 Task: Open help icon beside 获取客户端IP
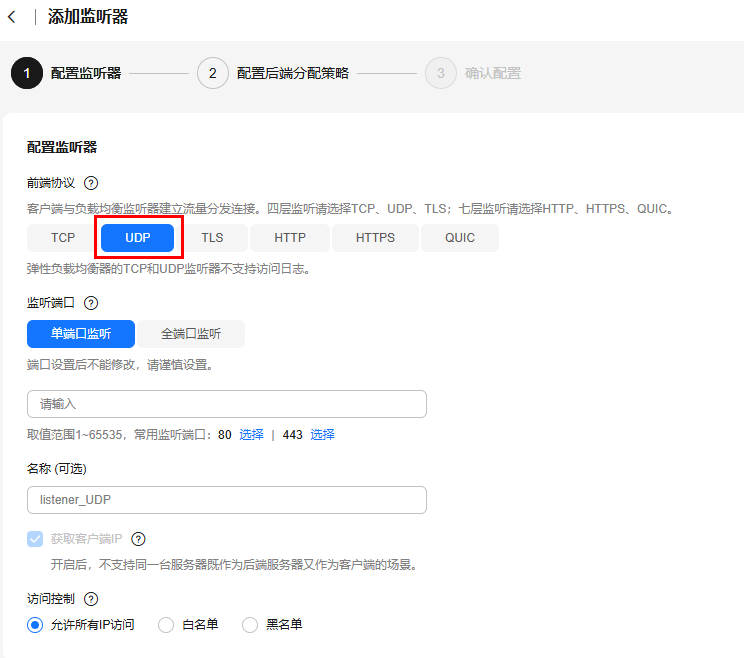tap(138, 539)
